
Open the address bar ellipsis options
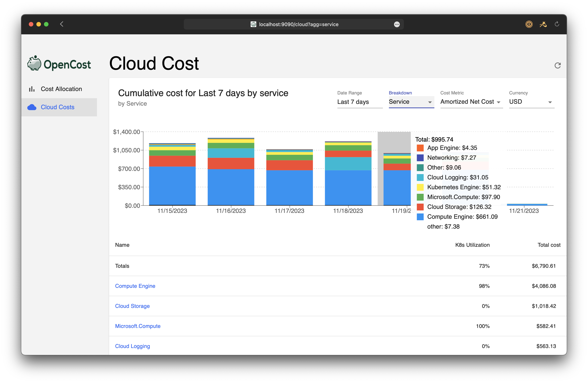(397, 24)
